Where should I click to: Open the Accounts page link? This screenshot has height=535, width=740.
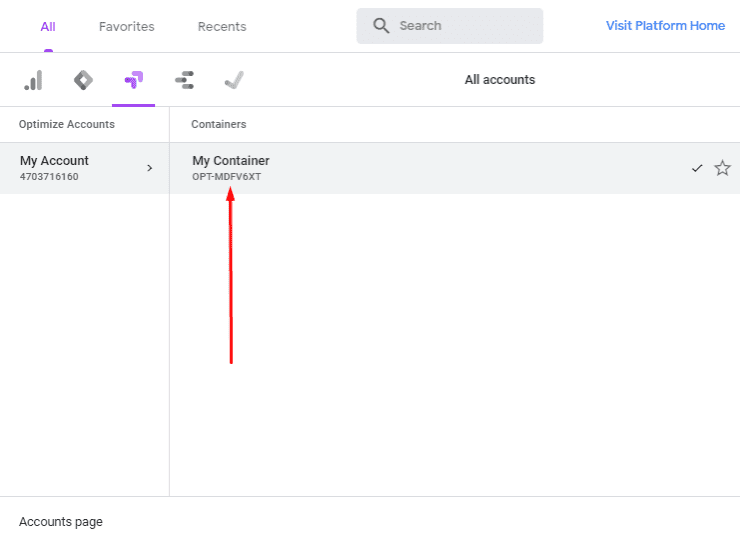[61, 522]
